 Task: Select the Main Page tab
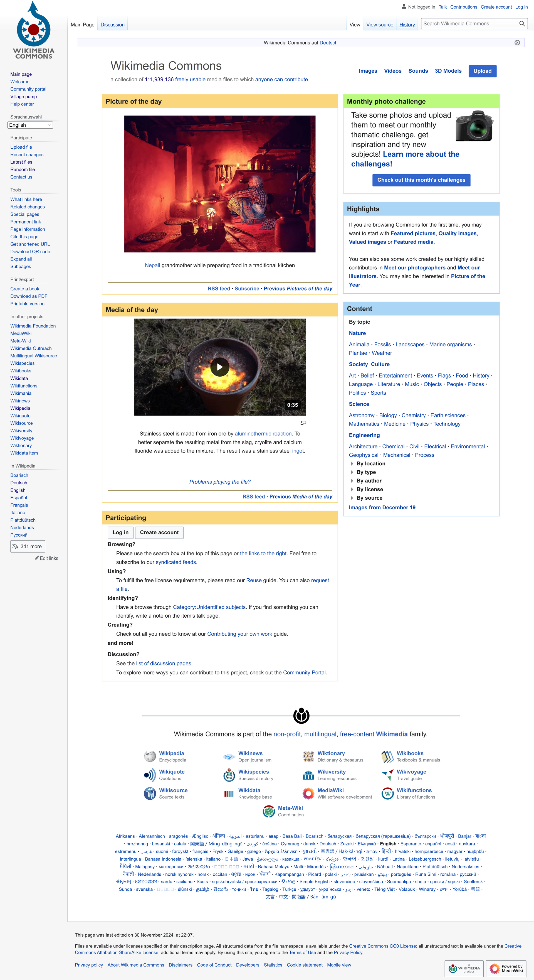pyautogui.click(x=83, y=25)
